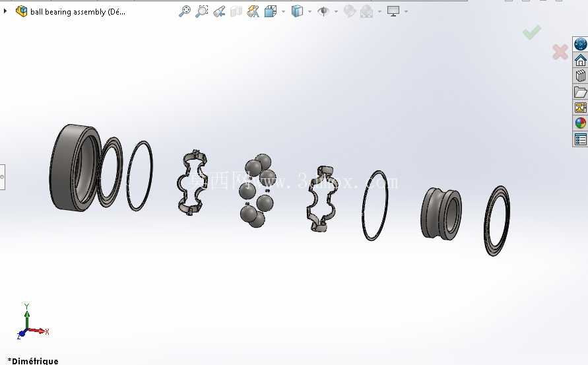Image resolution: width=588 pixels, height=365 pixels.
Task: Click the View Orientation cube icon
Action: pos(270,11)
